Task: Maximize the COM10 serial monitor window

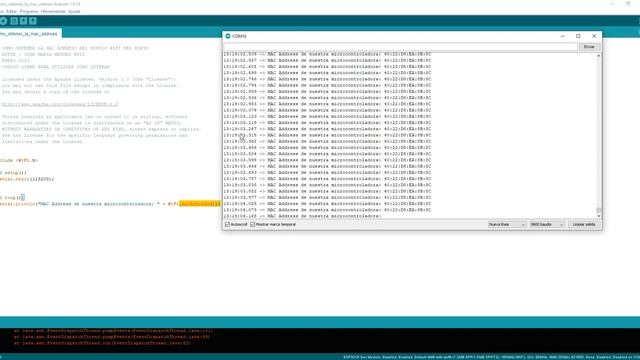Action: click(x=578, y=36)
